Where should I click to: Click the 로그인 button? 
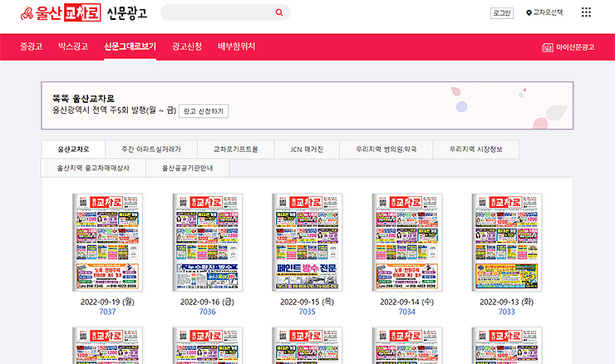[502, 13]
